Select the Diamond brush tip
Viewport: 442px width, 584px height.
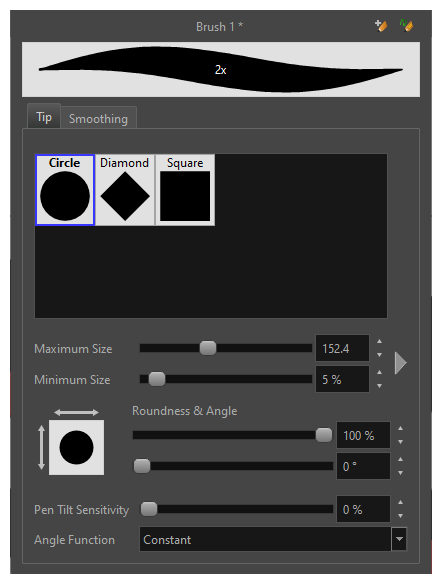[x=125, y=190]
